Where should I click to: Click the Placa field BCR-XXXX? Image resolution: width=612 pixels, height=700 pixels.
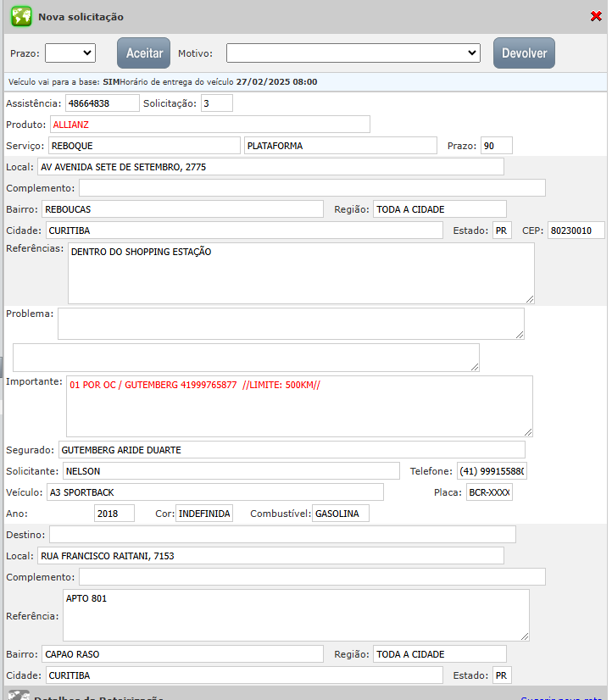coord(489,492)
